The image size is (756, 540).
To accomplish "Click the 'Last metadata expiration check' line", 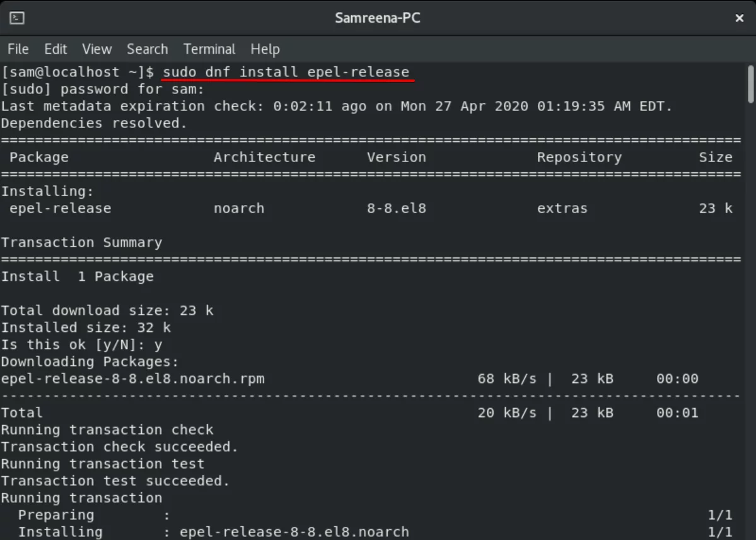I will 336,106.
